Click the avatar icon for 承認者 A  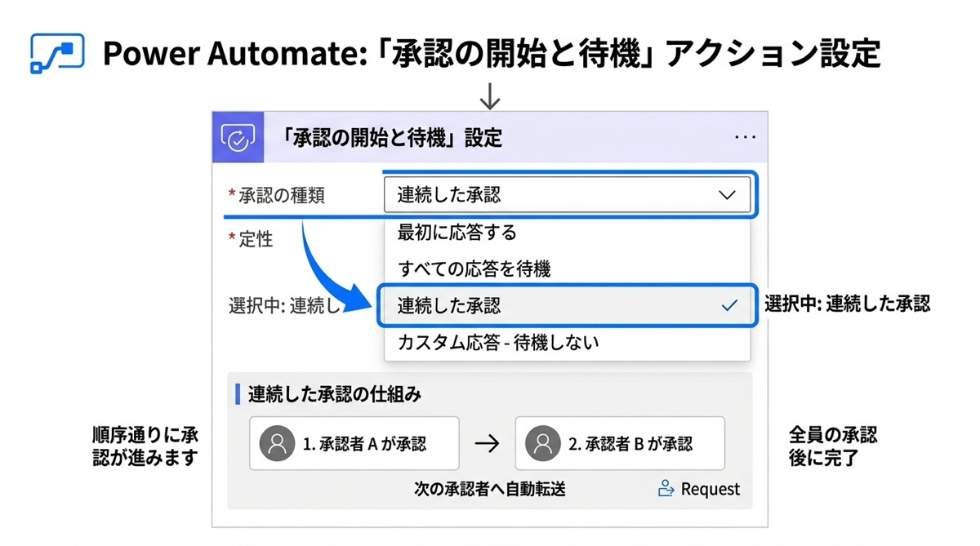click(277, 444)
